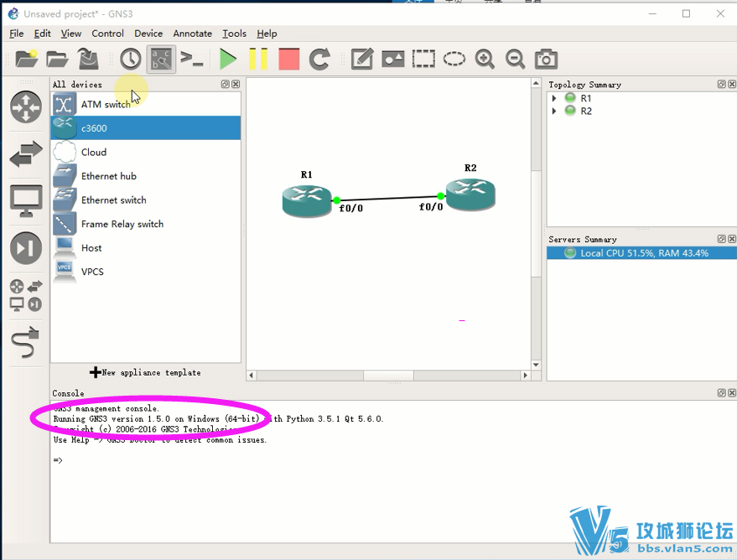
Task: Browse end devices monitor icon
Action: (26, 201)
